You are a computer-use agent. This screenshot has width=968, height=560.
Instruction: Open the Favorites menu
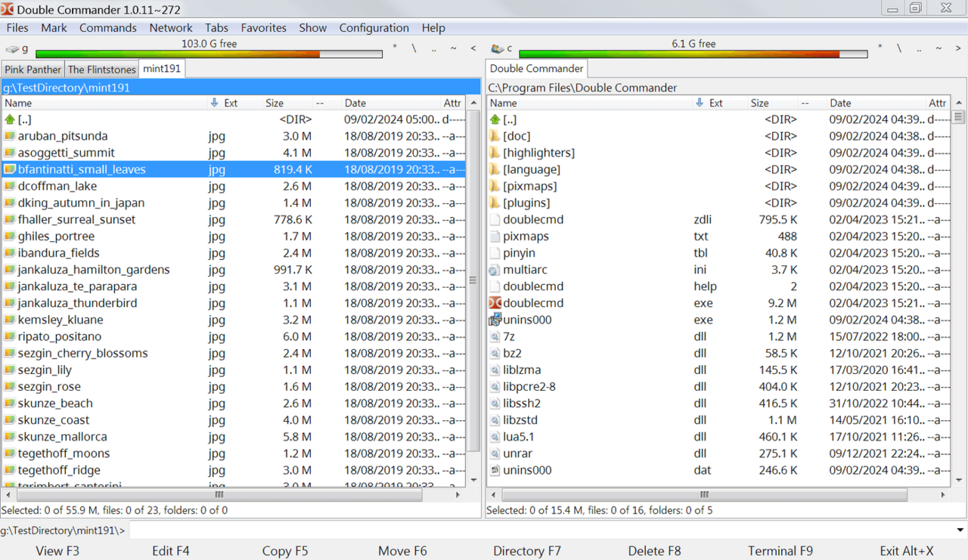263,28
